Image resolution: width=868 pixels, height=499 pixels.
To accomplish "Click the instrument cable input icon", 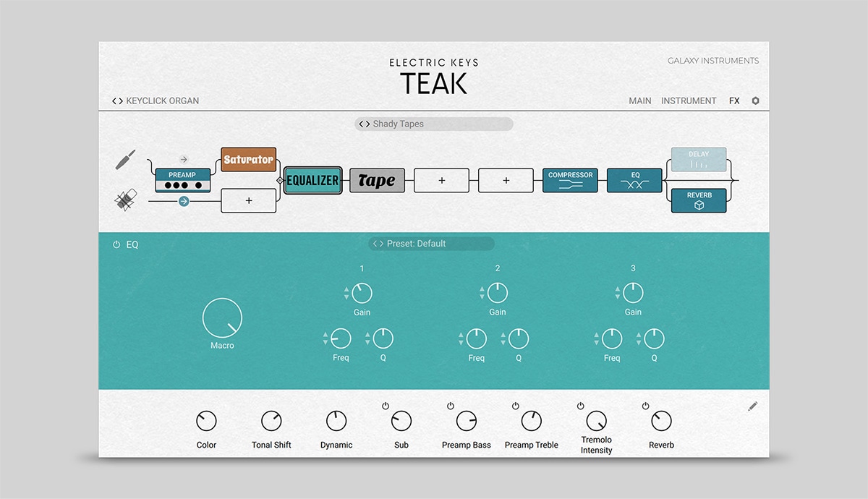I will pyautogui.click(x=126, y=159).
